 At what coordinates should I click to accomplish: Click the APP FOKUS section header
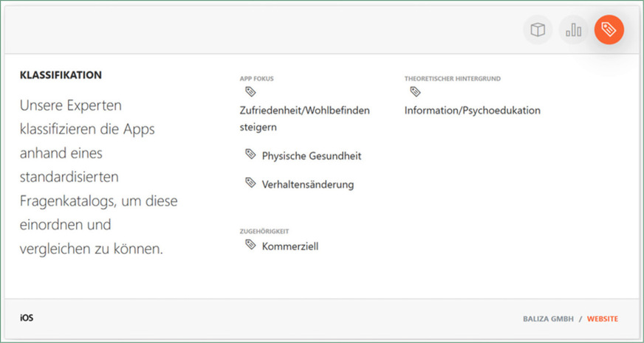257,77
